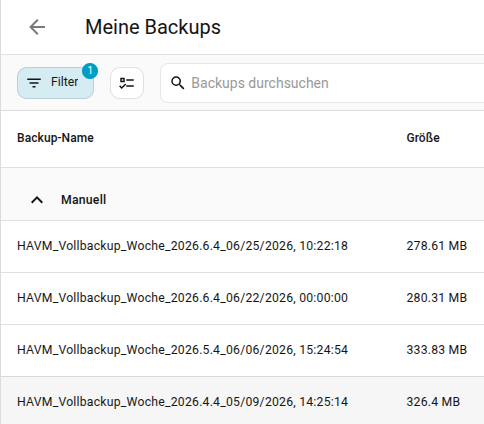This screenshot has width=484, height=424.
Task: Click the 280.31 MB size cell
Action: pos(437,298)
